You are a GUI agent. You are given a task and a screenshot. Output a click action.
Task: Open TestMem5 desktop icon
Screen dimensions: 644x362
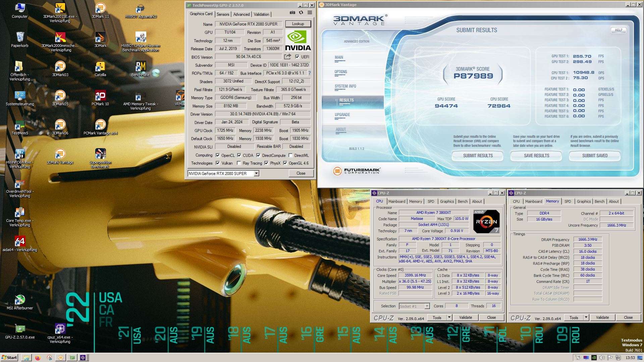coord(20,127)
